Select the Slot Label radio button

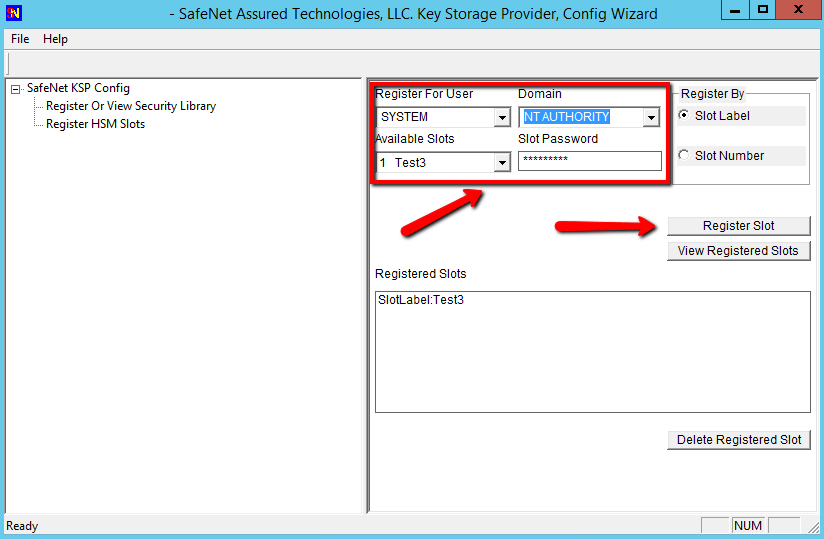pyautogui.click(x=684, y=116)
